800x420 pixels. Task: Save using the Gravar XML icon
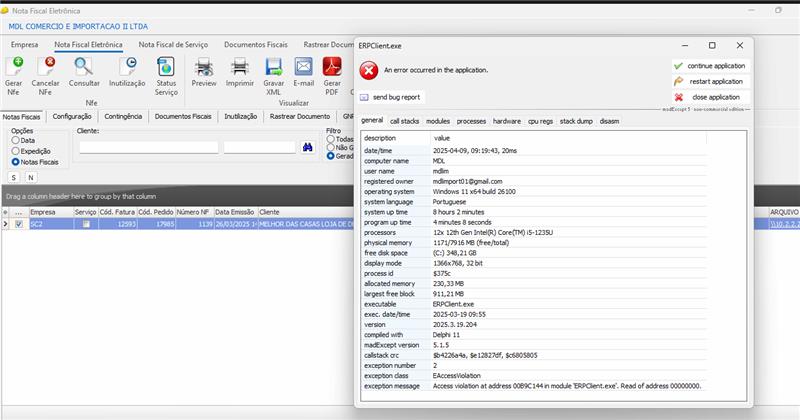273,67
